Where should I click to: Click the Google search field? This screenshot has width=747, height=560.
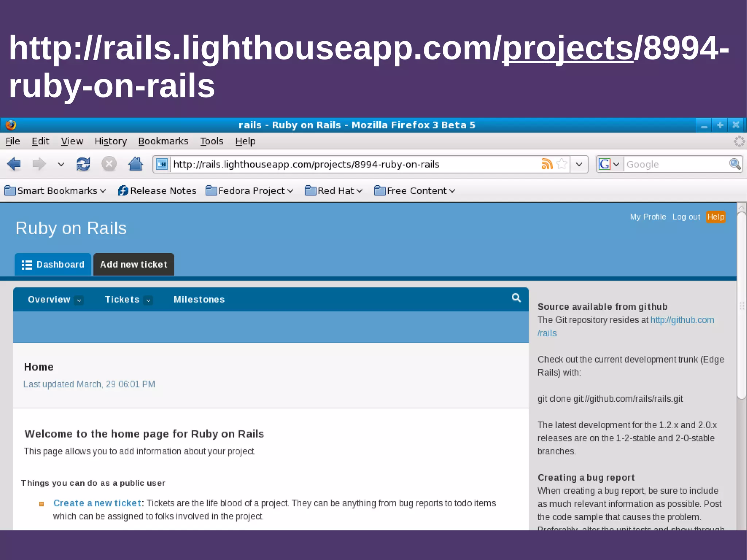click(676, 165)
